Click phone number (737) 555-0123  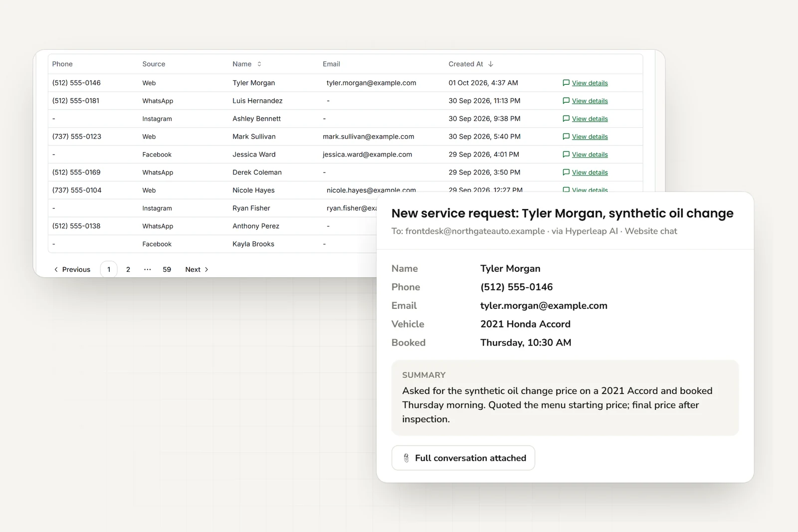point(77,137)
